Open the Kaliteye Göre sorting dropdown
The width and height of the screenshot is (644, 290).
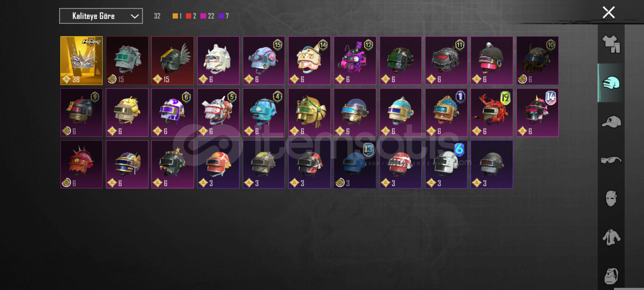[101, 16]
